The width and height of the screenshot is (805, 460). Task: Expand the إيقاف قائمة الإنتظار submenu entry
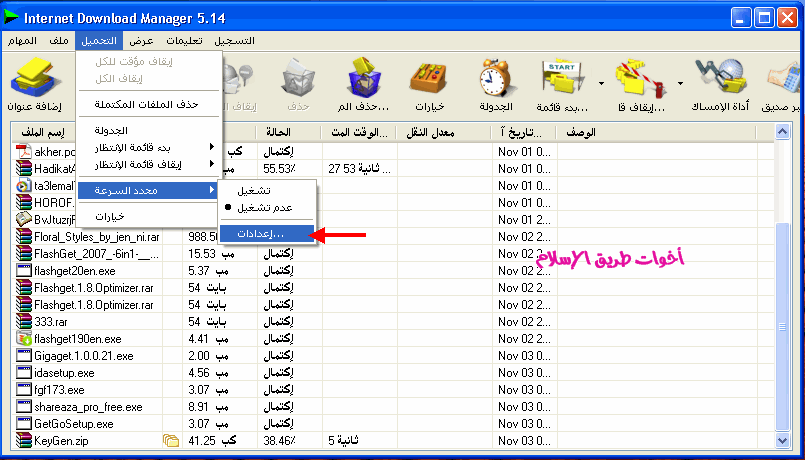(x=149, y=164)
